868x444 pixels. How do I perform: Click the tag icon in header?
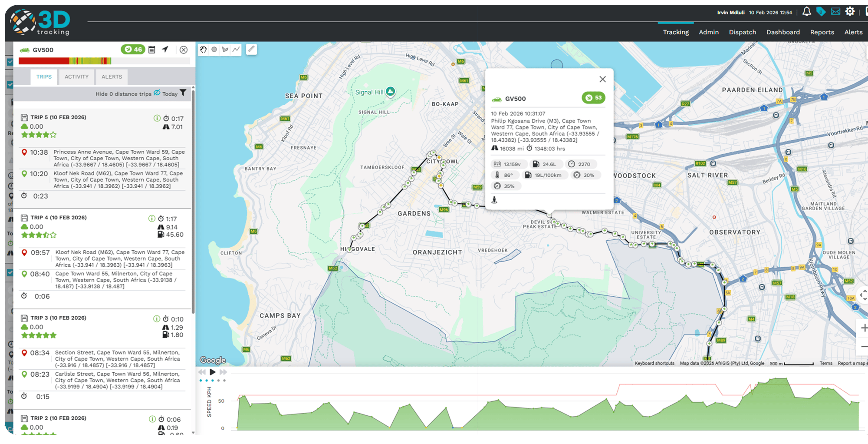tap(821, 12)
